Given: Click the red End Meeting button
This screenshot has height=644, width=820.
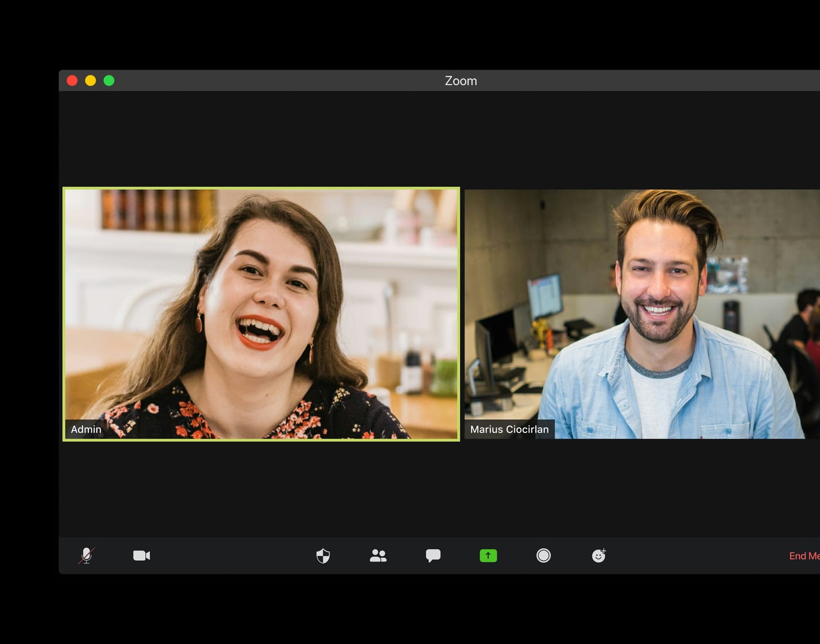Looking at the screenshot, I should pos(804,556).
